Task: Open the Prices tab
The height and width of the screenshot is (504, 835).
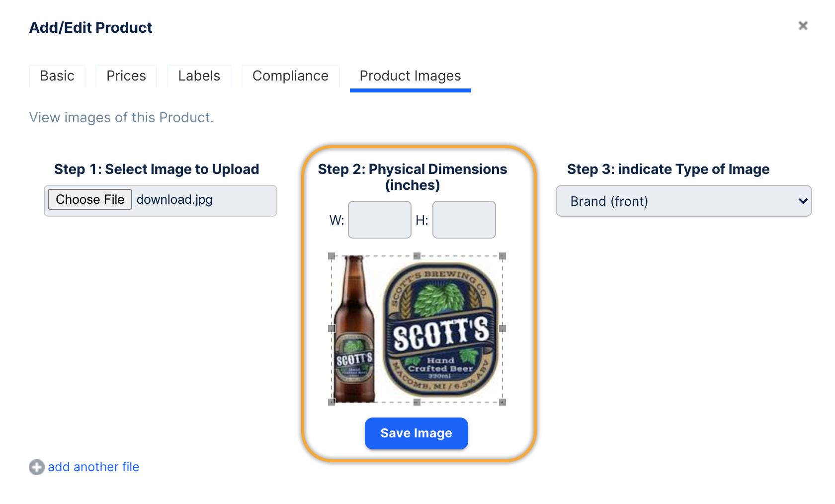Action: [126, 76]
